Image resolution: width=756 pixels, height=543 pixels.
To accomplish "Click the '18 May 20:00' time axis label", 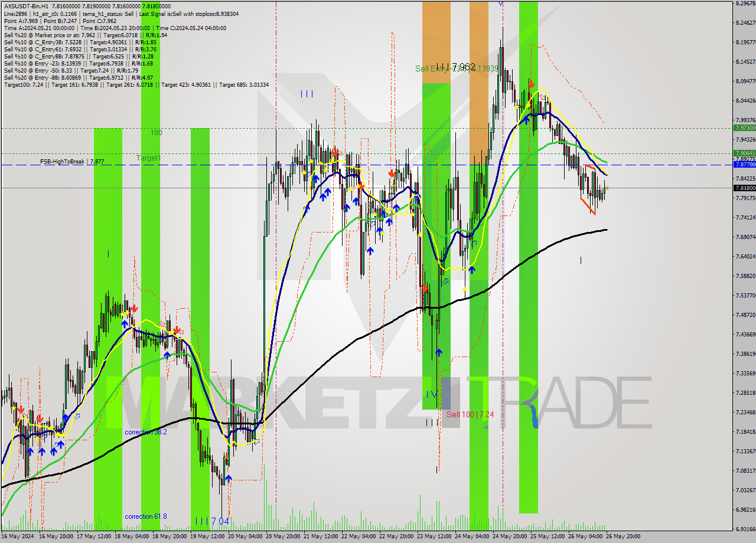I will point(171,537).
